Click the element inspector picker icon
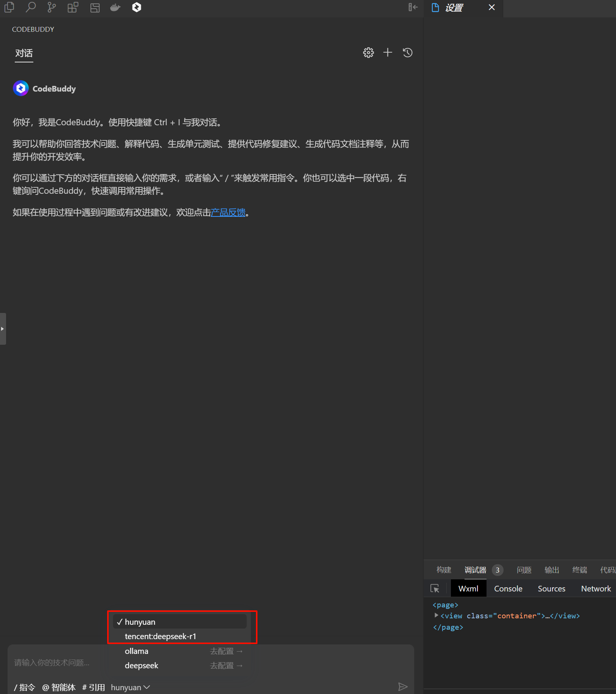 tap(435, 588)
